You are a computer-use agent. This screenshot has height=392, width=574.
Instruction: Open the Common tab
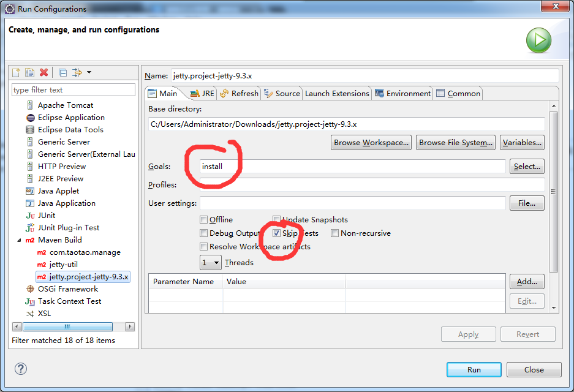[458, 94]
